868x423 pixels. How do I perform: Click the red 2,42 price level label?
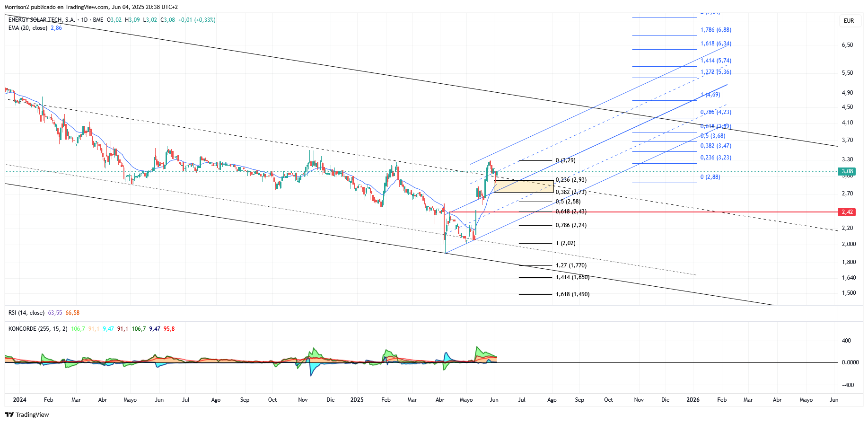click(848, 212)
